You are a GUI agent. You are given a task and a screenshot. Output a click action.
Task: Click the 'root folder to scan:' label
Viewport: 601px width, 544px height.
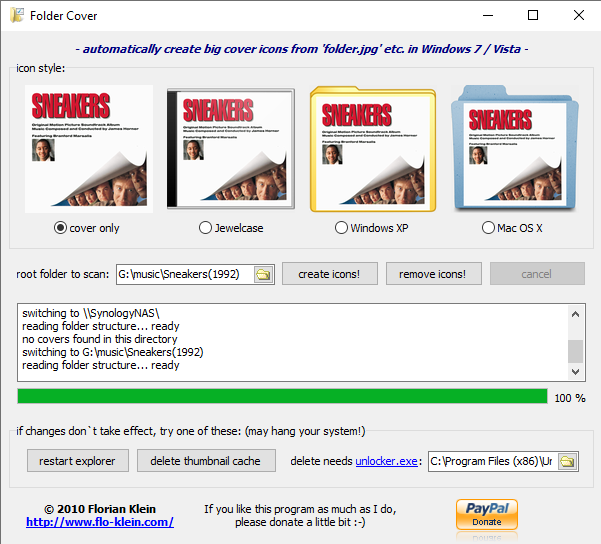(x=62, y=274)
